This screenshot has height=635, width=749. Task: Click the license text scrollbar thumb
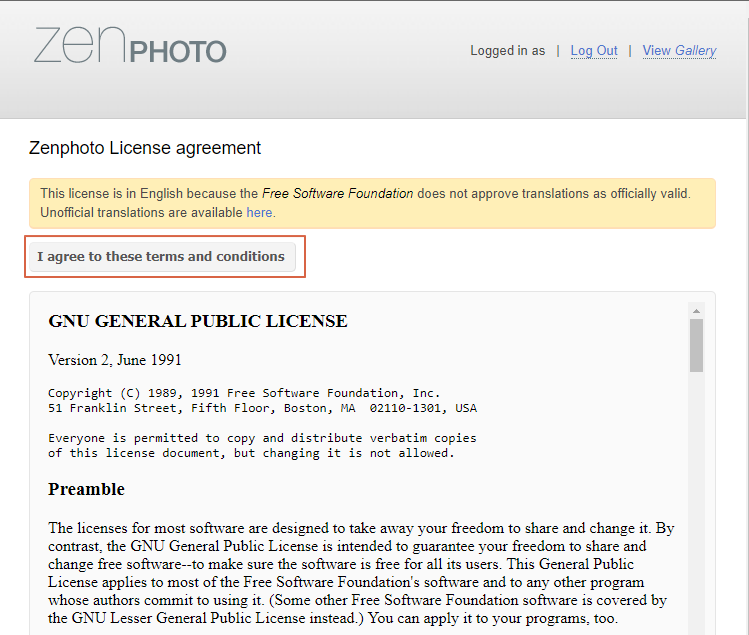click(696, 345)
